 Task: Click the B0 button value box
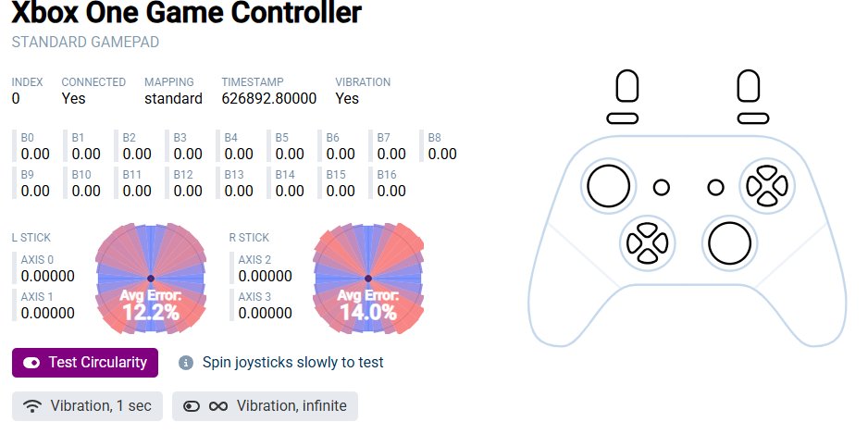pos(35,148)
